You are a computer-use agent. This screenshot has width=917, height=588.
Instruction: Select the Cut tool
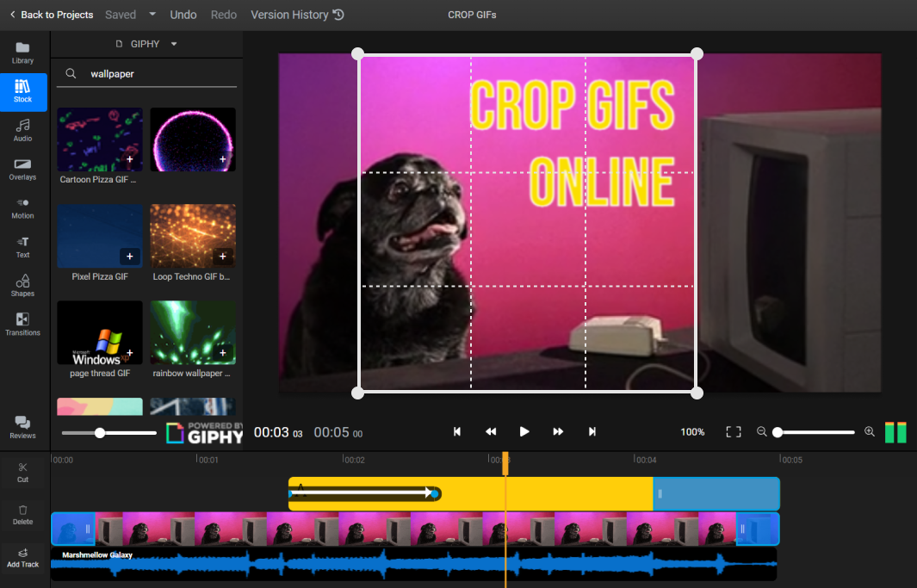(x=22, y=472)
